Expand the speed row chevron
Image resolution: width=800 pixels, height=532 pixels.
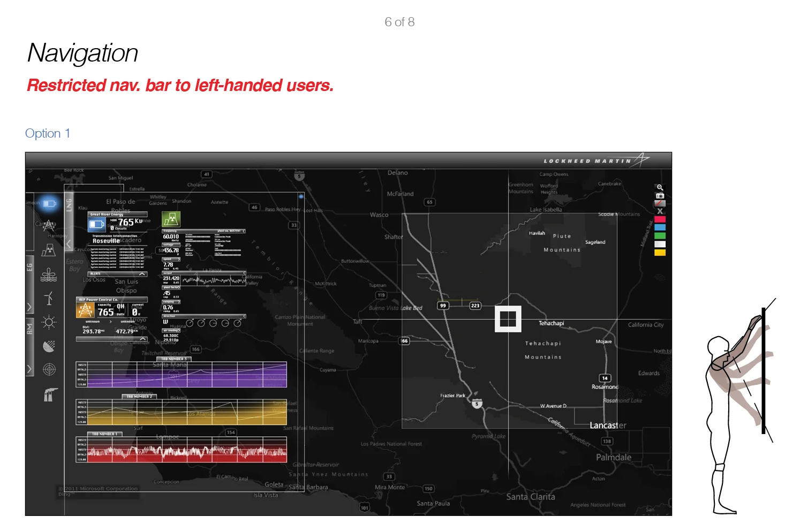[x=178, y=259]
